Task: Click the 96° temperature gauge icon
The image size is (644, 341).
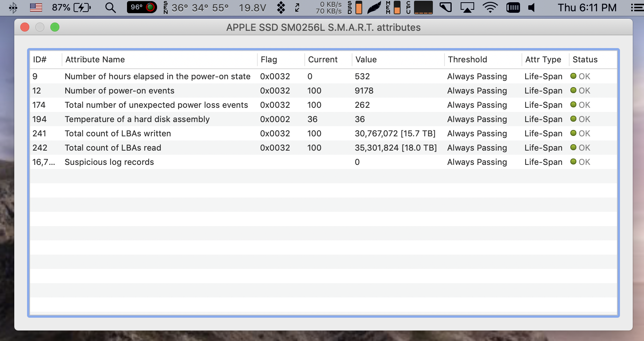Action: click(x=142, y=7)
